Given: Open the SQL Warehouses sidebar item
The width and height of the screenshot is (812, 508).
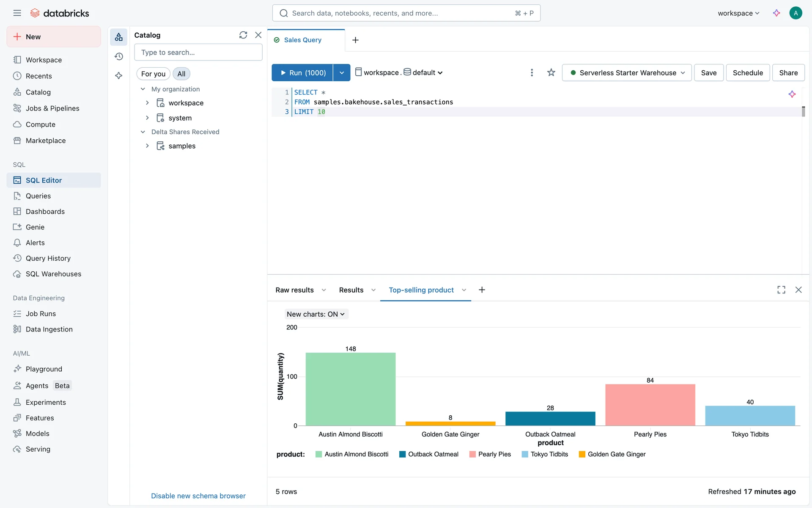Looking at the screenshot, I should pyautogui.click(x=53, y=274).
